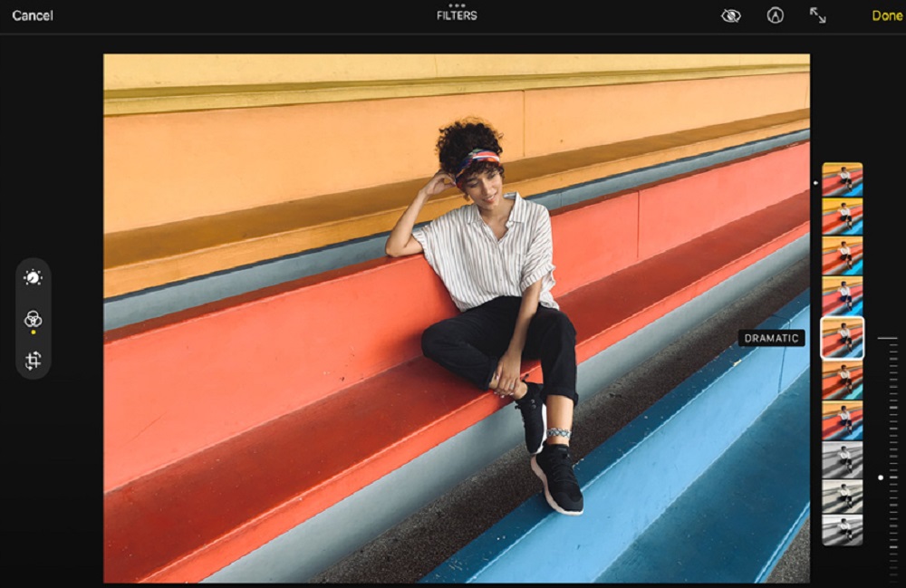Select the Dramatic filter thumbnail
The image size is (906, 588).
coord(842,336)
